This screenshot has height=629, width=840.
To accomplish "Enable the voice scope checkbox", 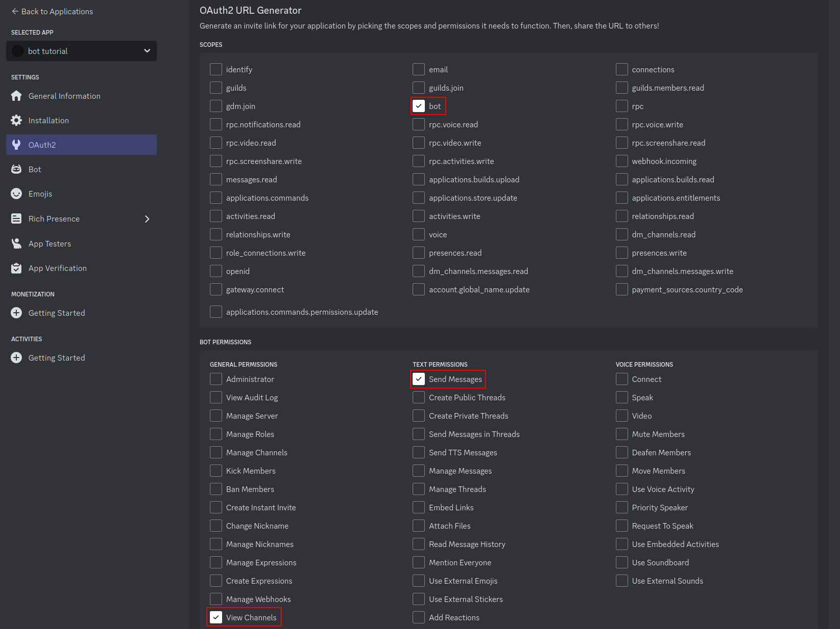I will coord(419,234).
